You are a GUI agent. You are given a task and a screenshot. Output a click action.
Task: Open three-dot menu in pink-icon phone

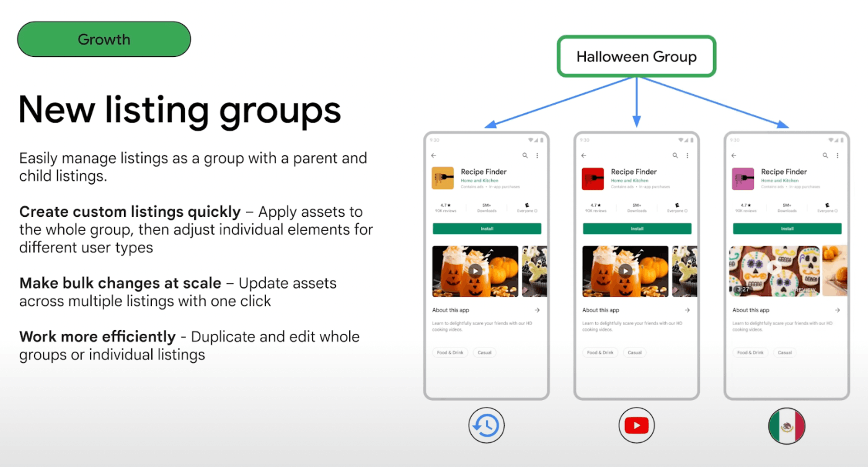[838, 155]
